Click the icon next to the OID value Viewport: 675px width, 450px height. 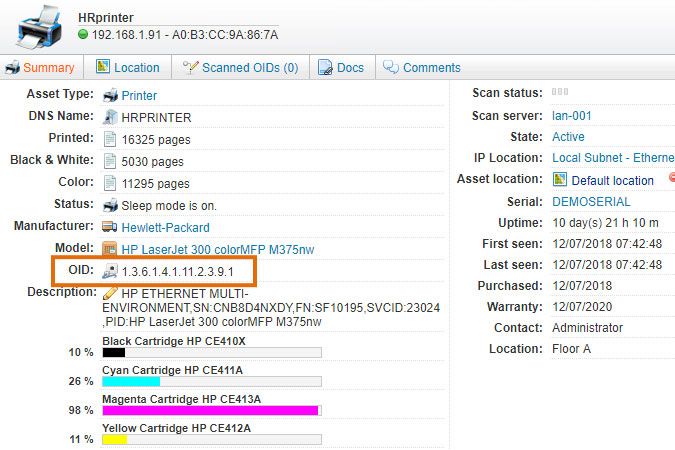click(111, 271)
